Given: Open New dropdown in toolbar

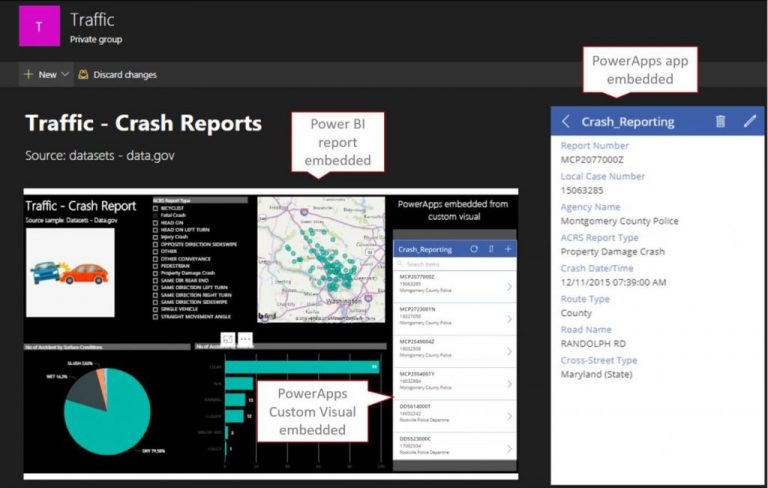Looking at the screenshot, I should click(x=46, y=74).
